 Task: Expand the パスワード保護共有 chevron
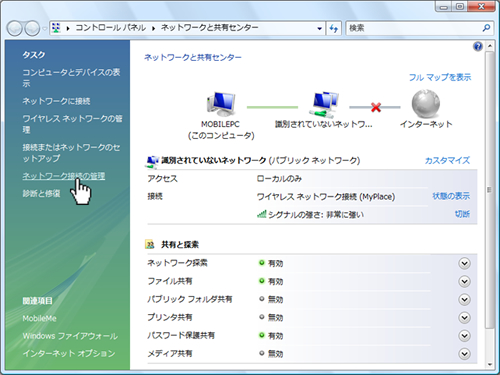pos(464,335)
